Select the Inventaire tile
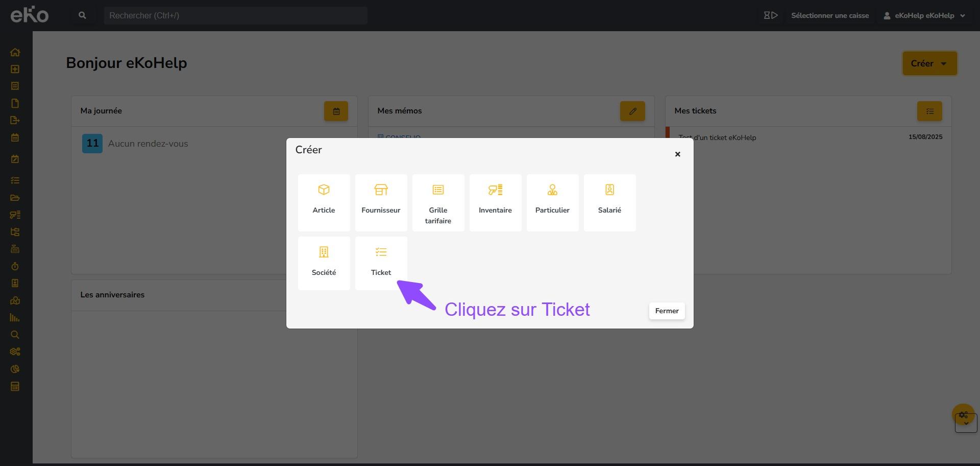Screen dimensions: 980x466 click(x=495, y=202)
